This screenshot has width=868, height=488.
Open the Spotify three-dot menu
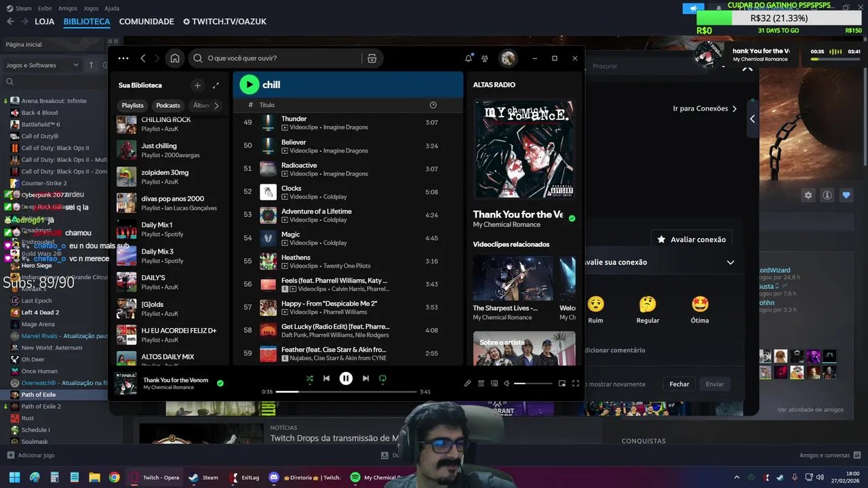[x=123, y=58]
